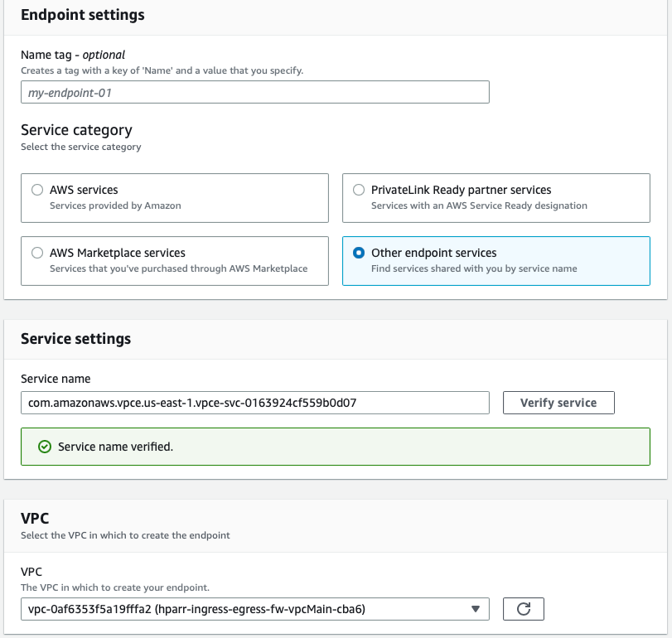The image size is (672, 638).
Task: Click the PrivateLink Ready partner services card
Action: click(x=496, y=198)
